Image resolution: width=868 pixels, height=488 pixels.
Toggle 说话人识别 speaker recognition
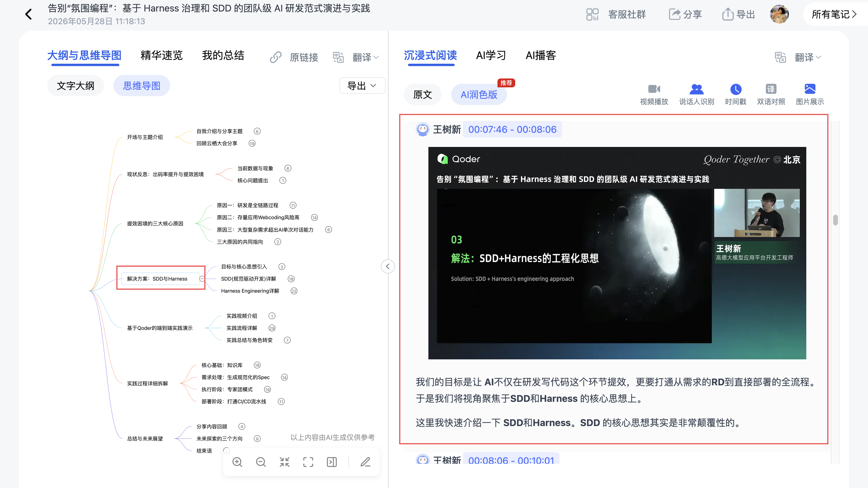pos(696,95)
